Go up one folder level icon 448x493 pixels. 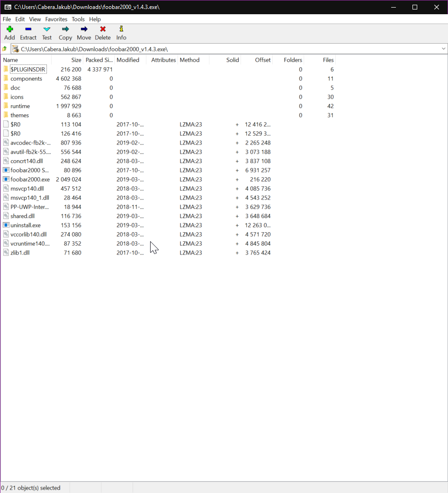(x=5, y=49)
